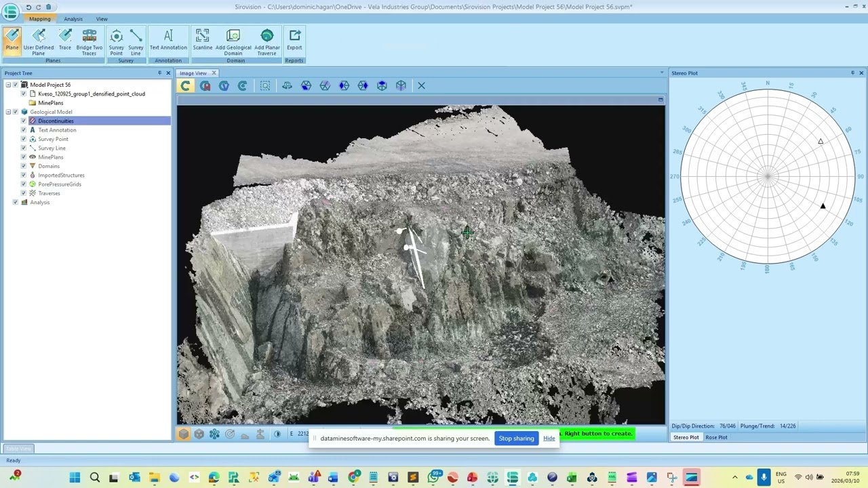Viewport: 868px width, 488px height.
Task: Click the Undo arrow in title bar
Action: click(28, 7)
